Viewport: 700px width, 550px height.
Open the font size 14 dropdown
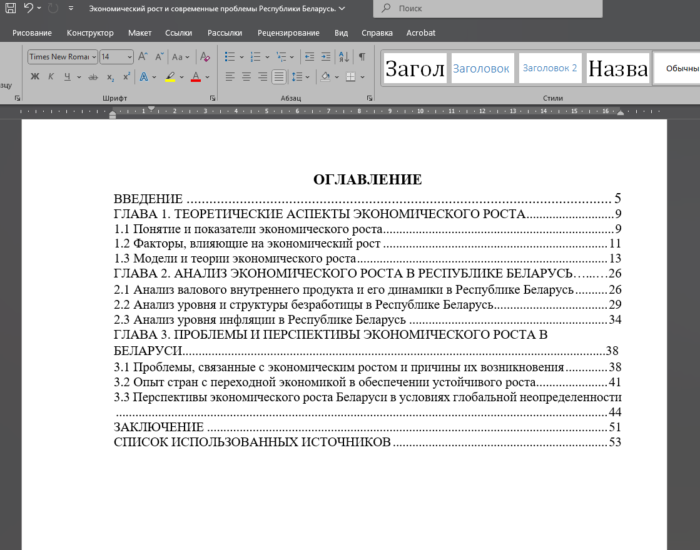coord(129,57)
